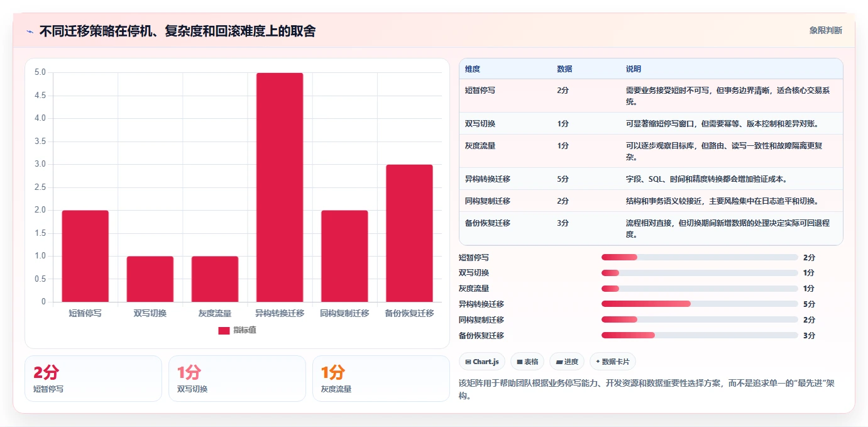Click the 象限判断 tag in the header

tap(825, 30)
